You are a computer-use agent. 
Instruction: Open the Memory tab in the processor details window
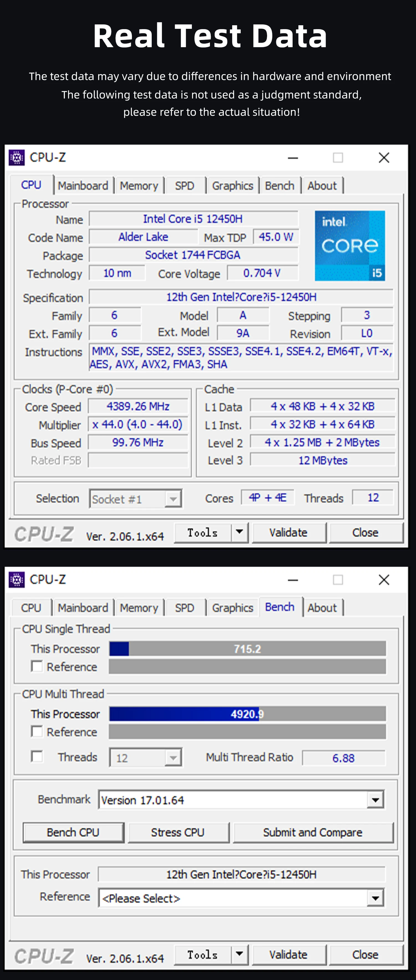pos(139,186)
